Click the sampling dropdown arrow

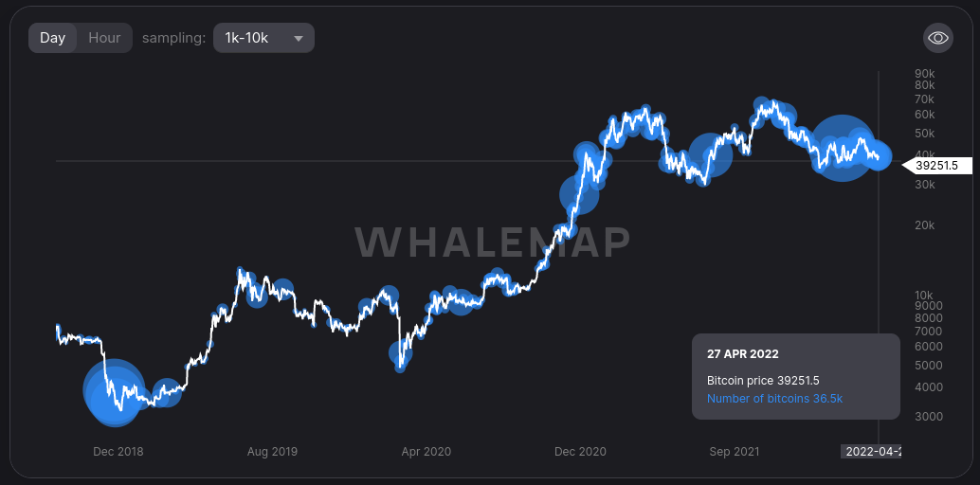299,39
